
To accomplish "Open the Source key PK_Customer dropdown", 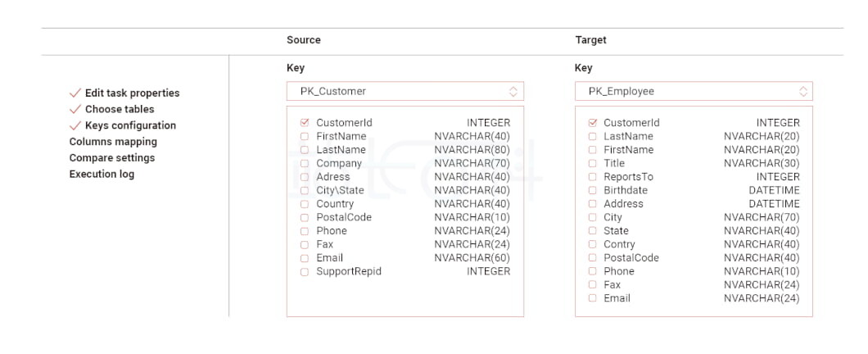I will click(x=405, y=92).
